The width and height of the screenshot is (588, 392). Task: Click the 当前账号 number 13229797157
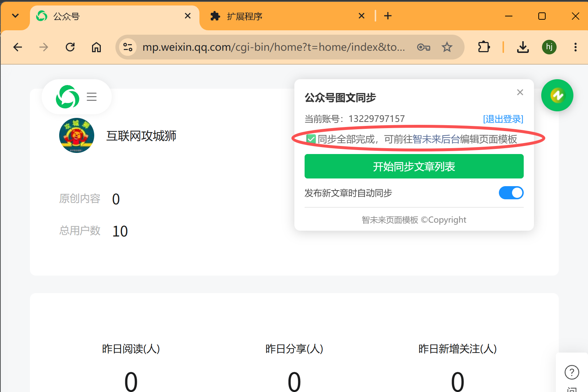377,119
